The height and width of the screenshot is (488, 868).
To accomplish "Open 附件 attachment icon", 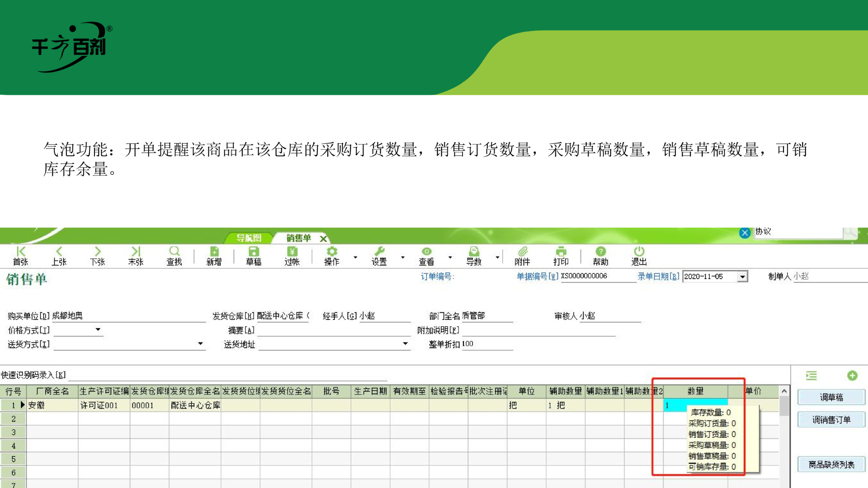I will [522, 256].
